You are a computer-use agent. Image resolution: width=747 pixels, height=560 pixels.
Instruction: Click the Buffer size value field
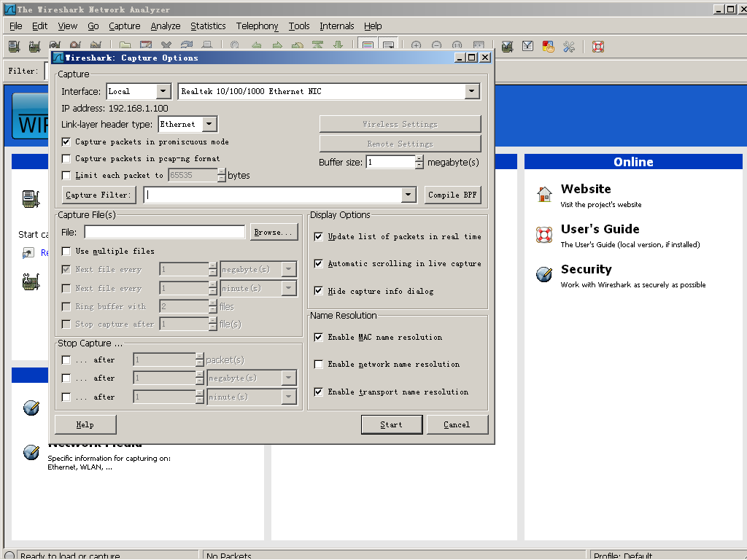(x=391, y=162)
